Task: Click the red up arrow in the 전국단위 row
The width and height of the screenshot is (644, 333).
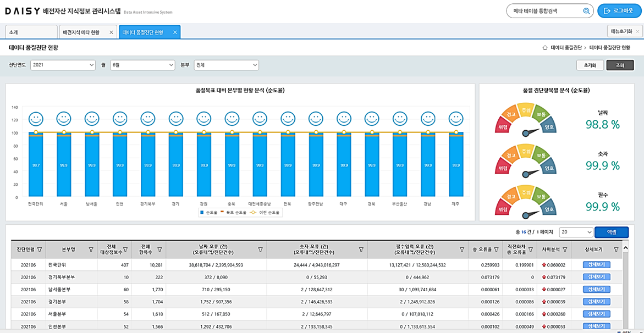Action: (544, 265)
